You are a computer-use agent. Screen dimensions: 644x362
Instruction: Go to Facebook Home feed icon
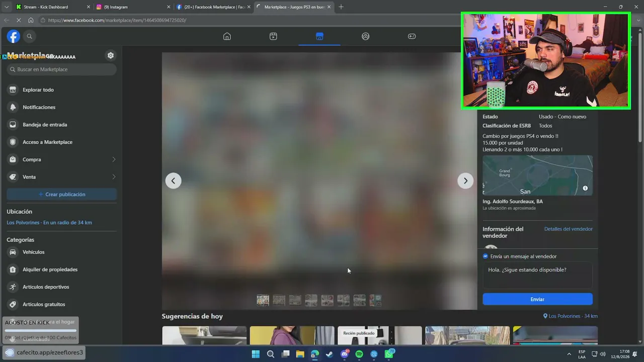click(227, 36)
